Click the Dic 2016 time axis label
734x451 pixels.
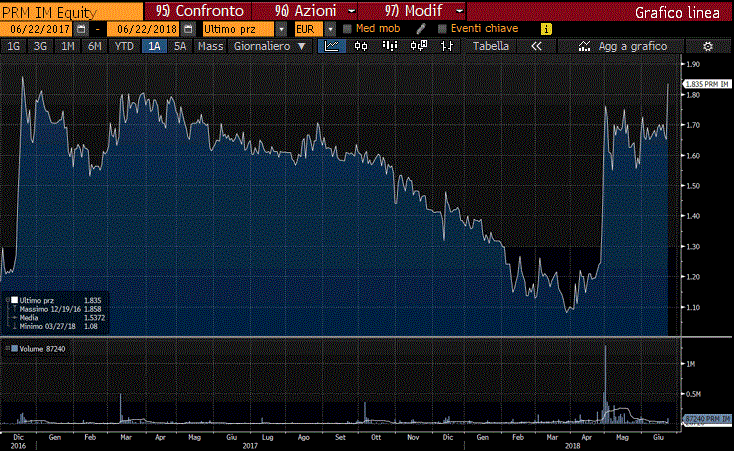(18, 441)
